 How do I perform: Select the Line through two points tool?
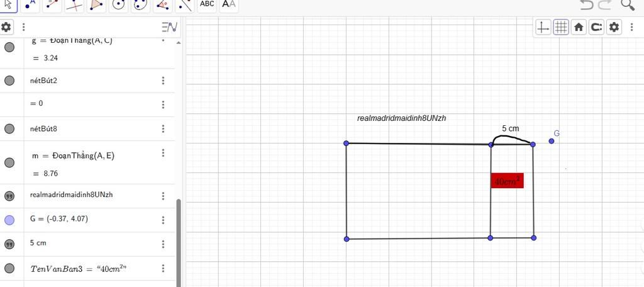52,4
